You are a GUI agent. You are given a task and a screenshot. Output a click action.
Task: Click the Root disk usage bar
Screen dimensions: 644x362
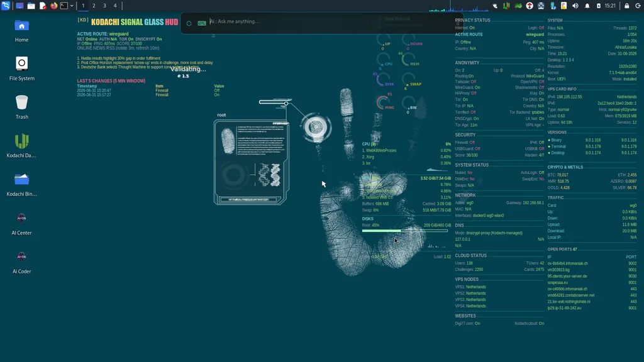tap(404, 231)
